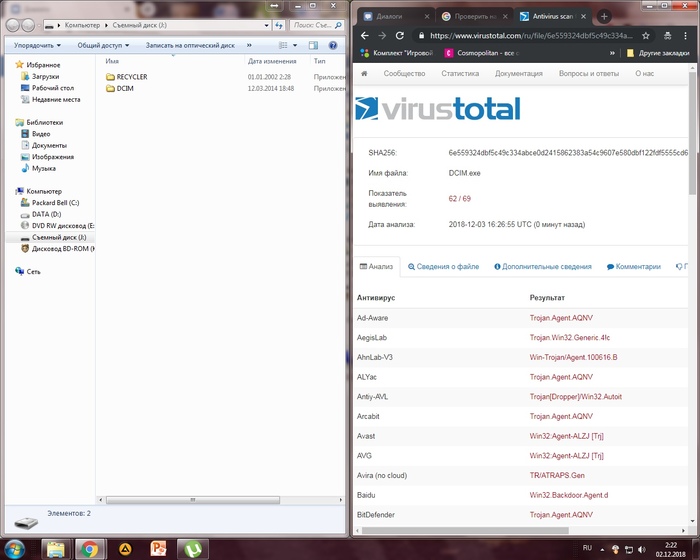
Task: Open address bar history dropdown in Explorer
Action: (x=267, y=25)
